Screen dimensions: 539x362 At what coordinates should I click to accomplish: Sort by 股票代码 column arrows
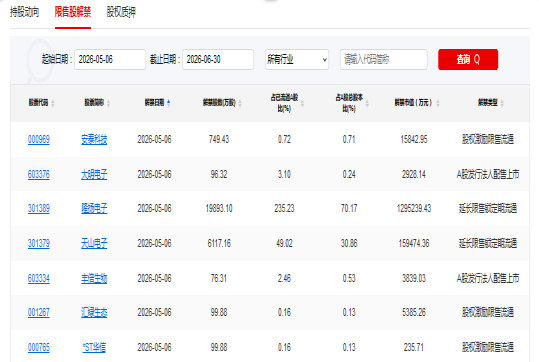coord(53,103)
